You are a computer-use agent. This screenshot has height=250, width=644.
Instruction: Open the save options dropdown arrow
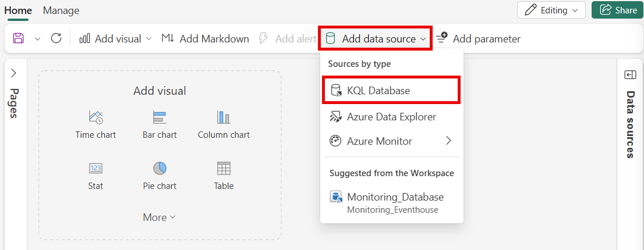(37, 39)
